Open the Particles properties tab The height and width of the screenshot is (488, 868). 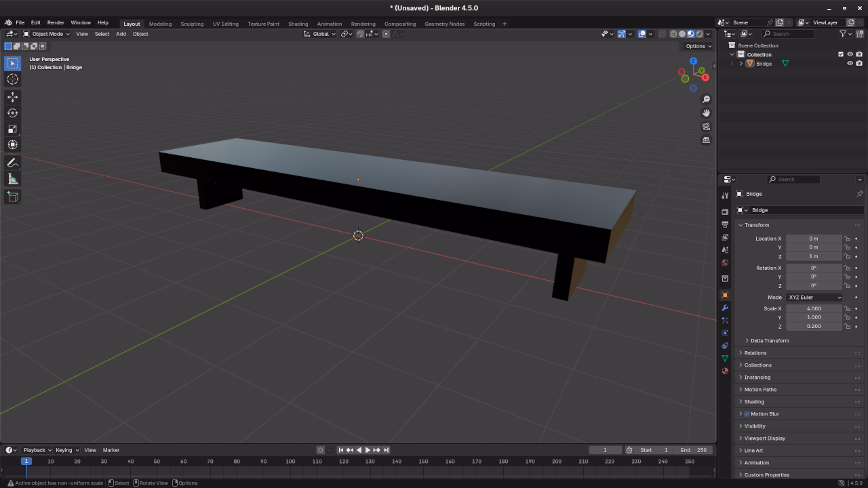click(725, 321)
